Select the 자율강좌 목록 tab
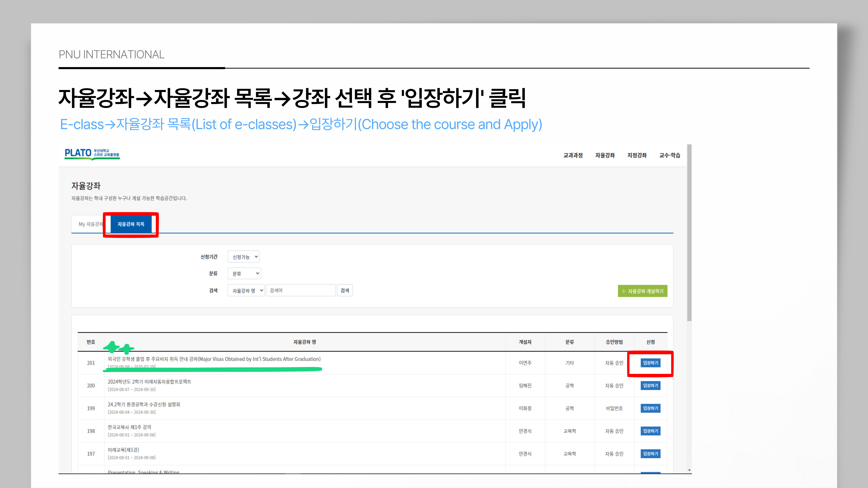 (x=131, y=224)
